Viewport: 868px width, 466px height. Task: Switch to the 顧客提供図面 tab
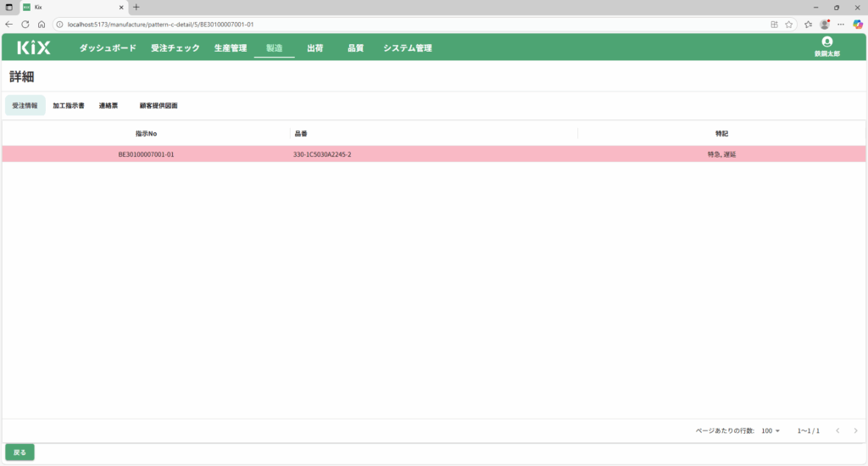[159, 106]
